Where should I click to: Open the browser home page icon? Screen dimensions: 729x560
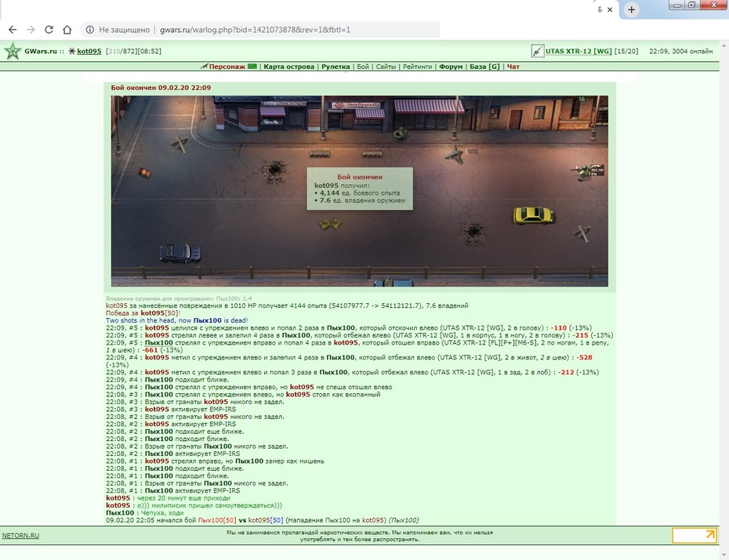click(67, 30)
